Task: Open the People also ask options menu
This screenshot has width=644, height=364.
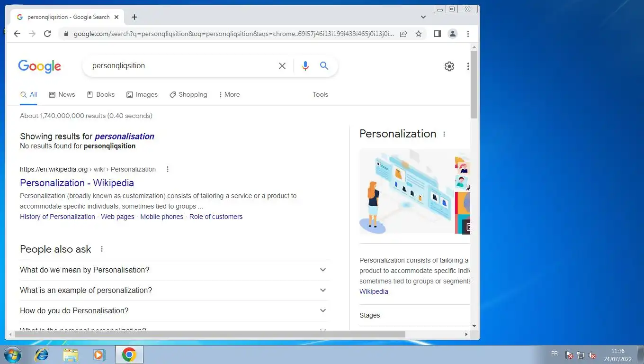Action: (x=101, y=249)
